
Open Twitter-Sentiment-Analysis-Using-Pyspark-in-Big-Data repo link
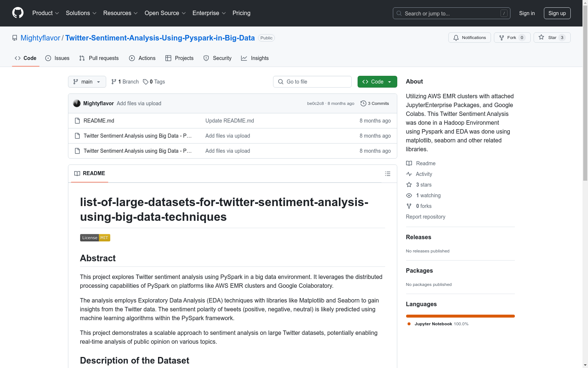160,38
